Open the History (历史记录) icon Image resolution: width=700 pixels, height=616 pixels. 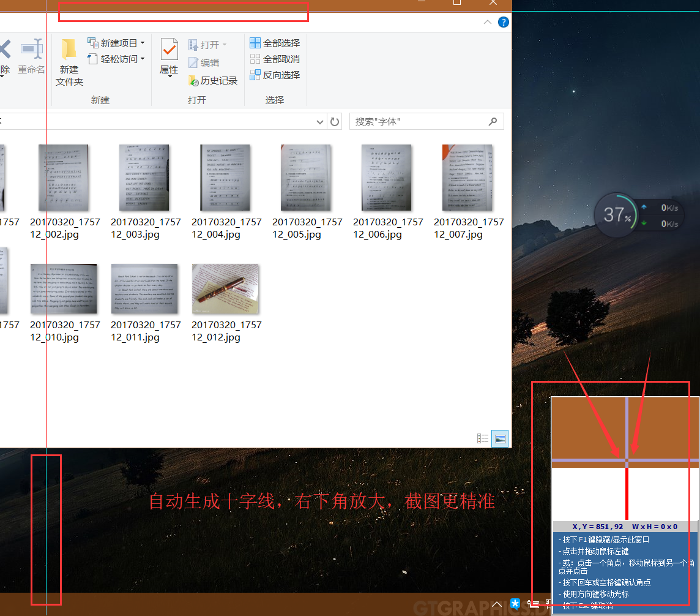[x=193, y=80]
